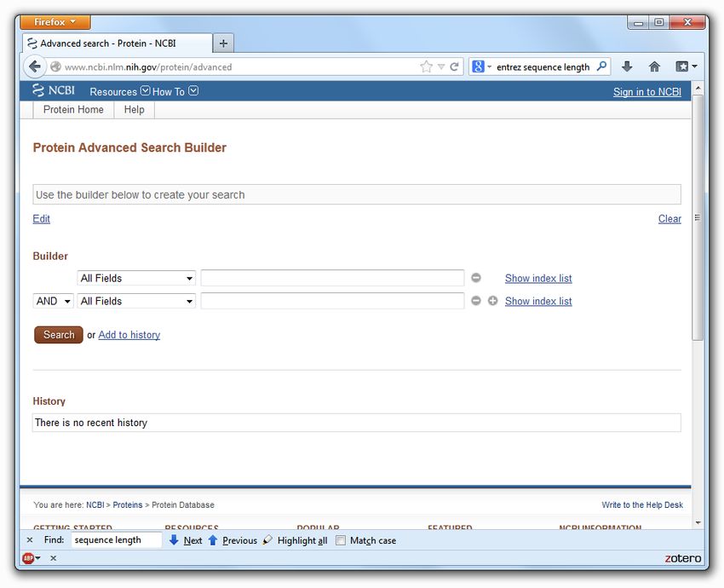This screenshot has height=588, width=724.
Task: Open the Bookmarks menu icon
Action: pyautogui.click(x=682, y=66)
